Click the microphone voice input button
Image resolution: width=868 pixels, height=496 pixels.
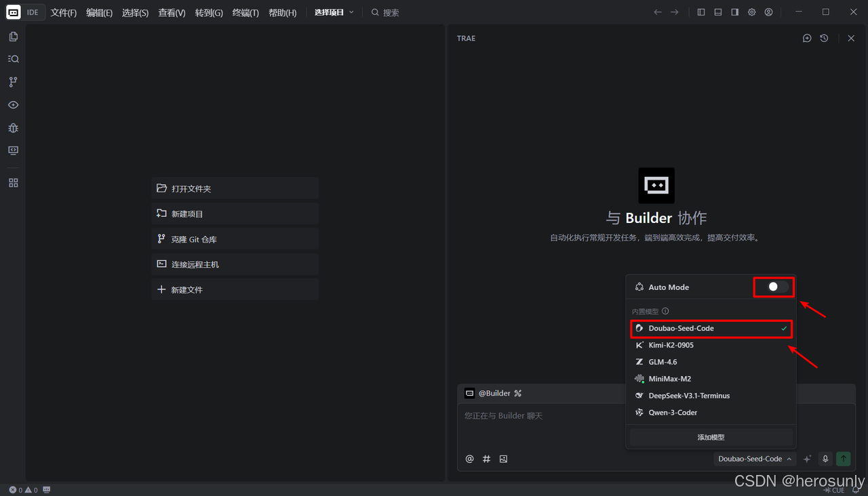coord(825,459)
